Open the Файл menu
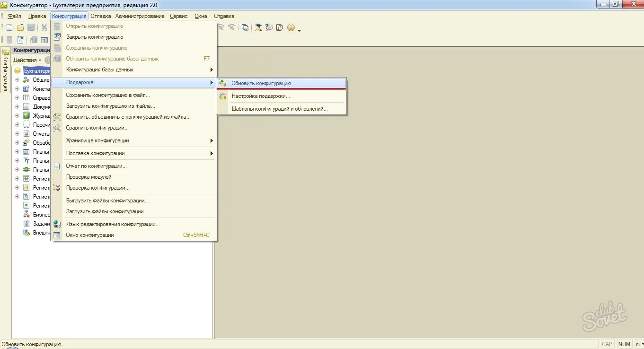The height and width of the screenshot is (349, 644). point(14,16)
